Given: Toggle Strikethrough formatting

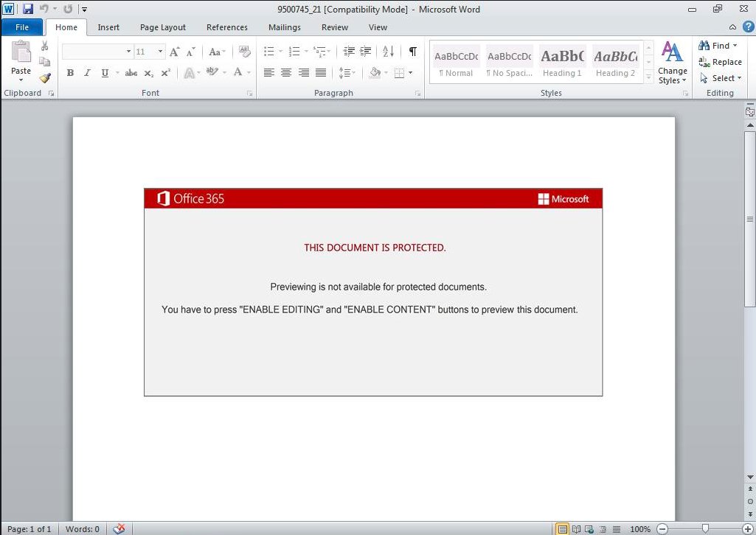Looking at the screenshot, I should (x=131, y=73).
